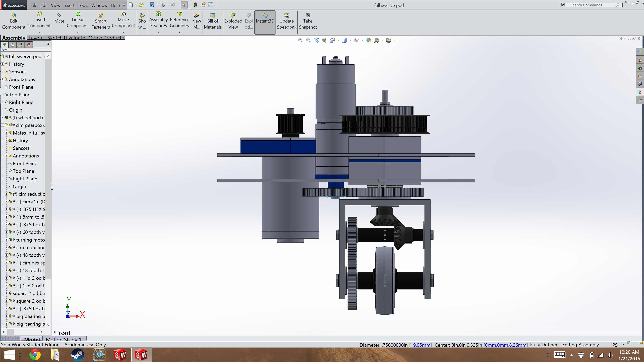Switch to Motion Study 1 tab
Viewport: 644px width, 362px height.
pos(64,339)
